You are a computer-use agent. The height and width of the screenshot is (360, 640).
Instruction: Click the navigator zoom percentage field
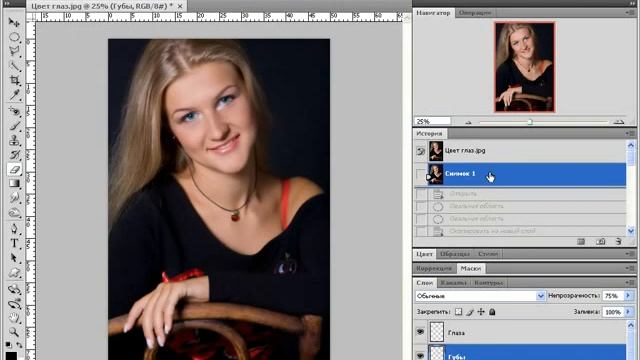432,121
